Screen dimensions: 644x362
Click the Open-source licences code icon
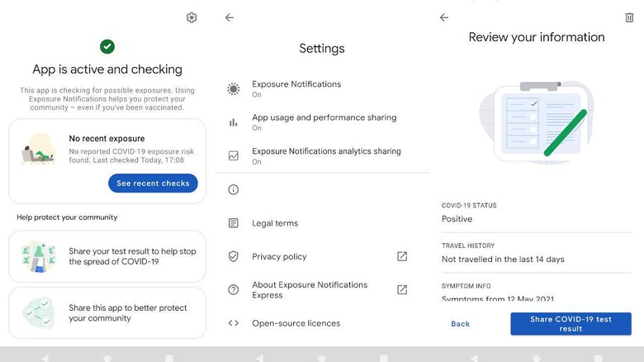click(x=234, y=323)
